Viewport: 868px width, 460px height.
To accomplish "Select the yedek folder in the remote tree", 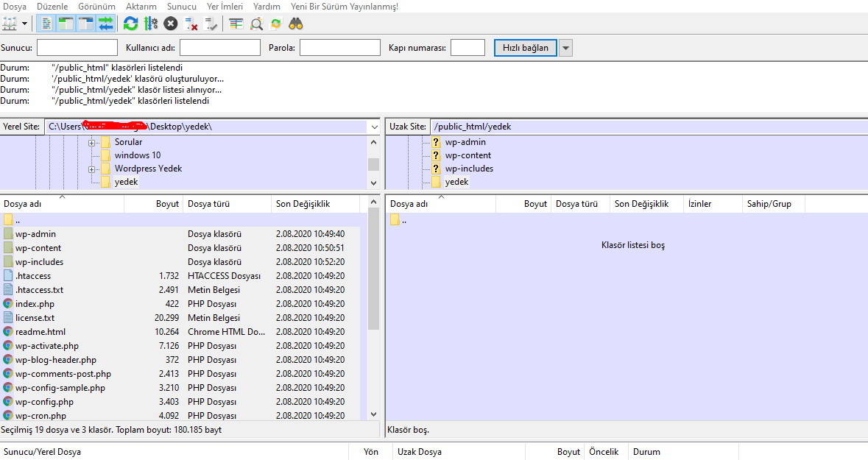I will pyautogui.click(x=456, y=182).
